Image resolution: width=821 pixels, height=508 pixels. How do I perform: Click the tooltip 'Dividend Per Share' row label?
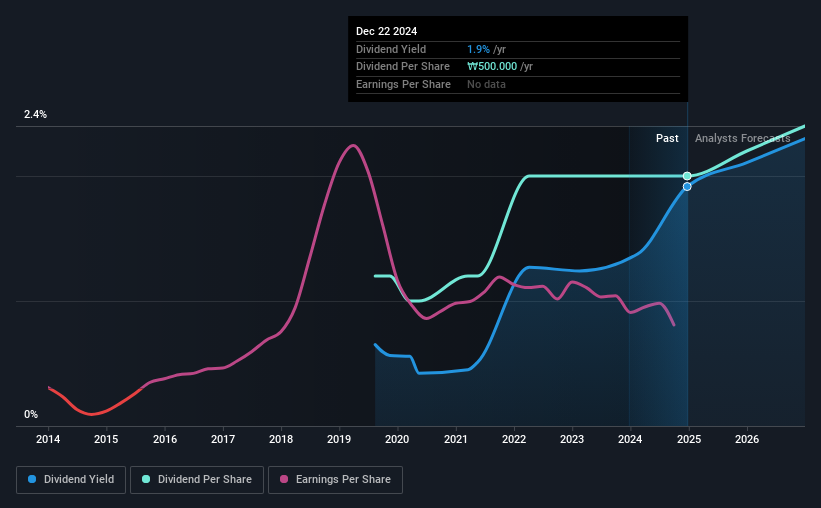point(403,67)
